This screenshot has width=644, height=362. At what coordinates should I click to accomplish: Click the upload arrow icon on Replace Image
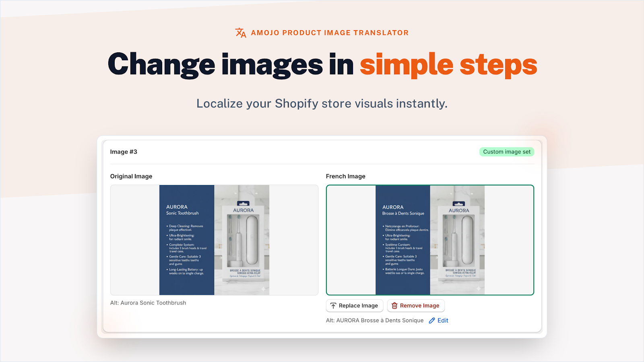tap(333, 306)
